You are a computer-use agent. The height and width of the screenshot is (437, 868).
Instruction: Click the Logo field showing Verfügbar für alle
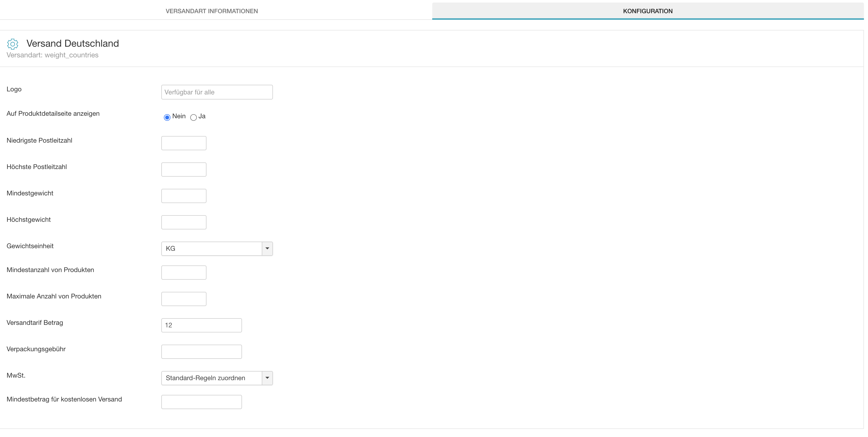pyautogui.click(x=217, y=92)
